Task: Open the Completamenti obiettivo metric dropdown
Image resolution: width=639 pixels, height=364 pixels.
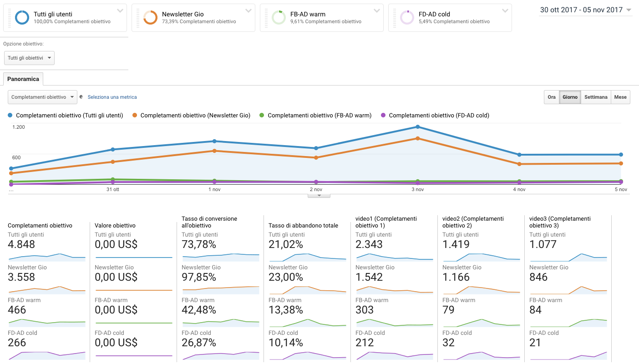Action: point(43,97)
